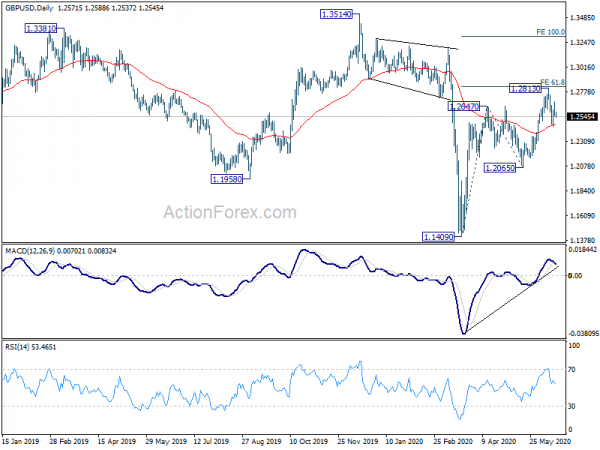Click the 1.18400 price axis value
This screenshot has height=450, width=600.
582,191
